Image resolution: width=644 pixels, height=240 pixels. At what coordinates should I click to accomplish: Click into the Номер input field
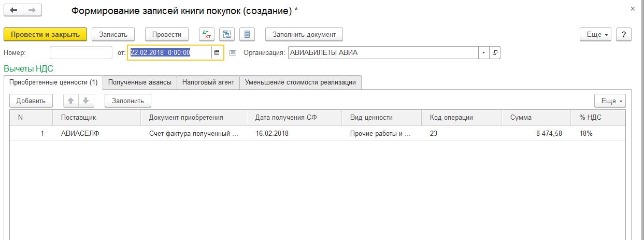81,52
